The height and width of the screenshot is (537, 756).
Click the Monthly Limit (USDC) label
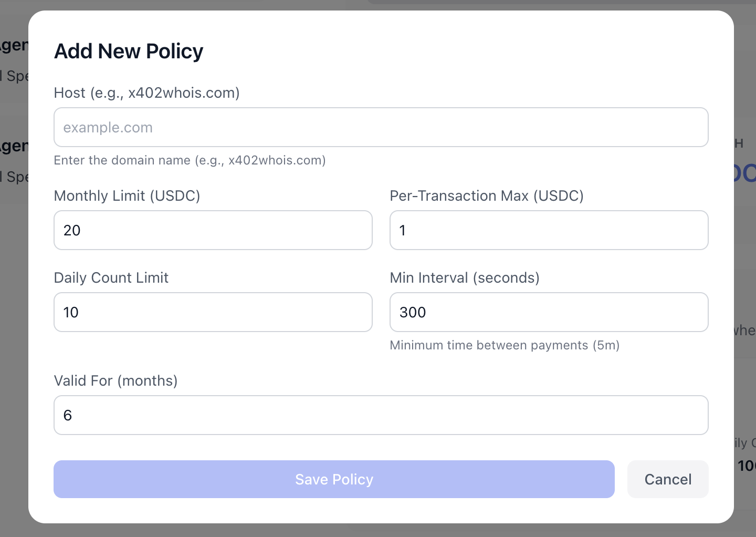point(127,195)
